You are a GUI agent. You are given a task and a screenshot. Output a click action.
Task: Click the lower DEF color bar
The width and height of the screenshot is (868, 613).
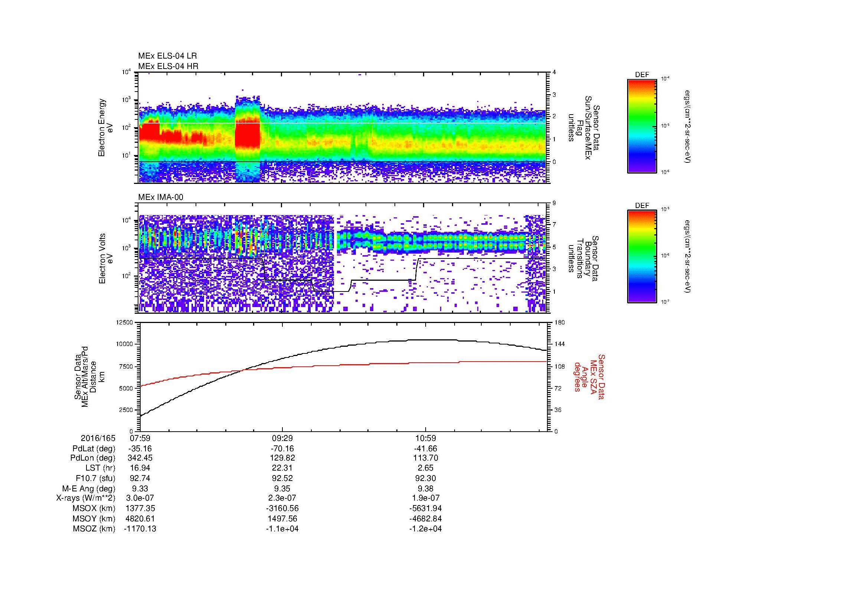click(642, 257)
